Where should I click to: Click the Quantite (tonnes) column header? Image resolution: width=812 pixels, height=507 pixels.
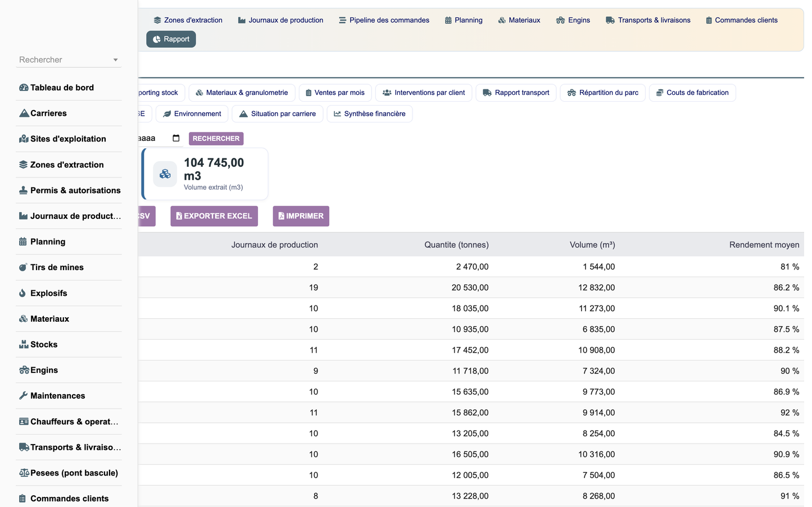[x=456, y=245]
